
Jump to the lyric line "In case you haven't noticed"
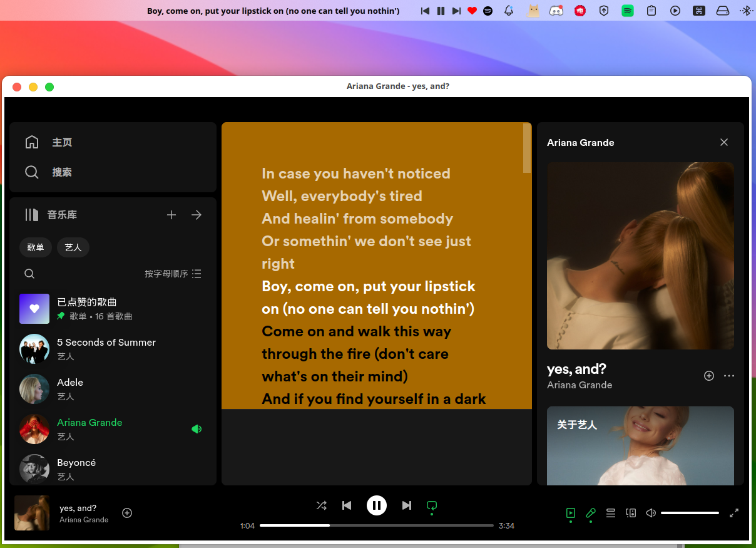(356, 173)
